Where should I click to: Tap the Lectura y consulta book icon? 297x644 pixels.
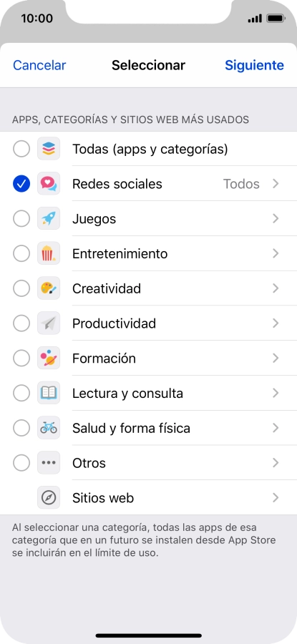(49, 393)
